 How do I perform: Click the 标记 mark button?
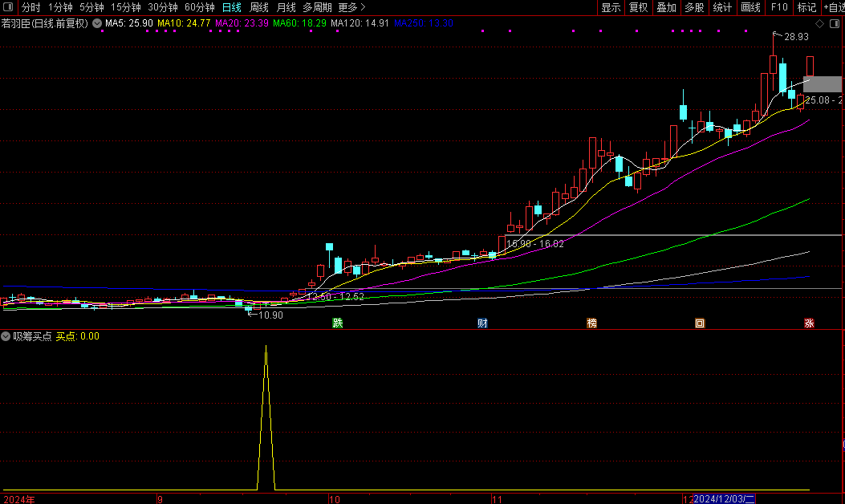click(x=806, y=7)
